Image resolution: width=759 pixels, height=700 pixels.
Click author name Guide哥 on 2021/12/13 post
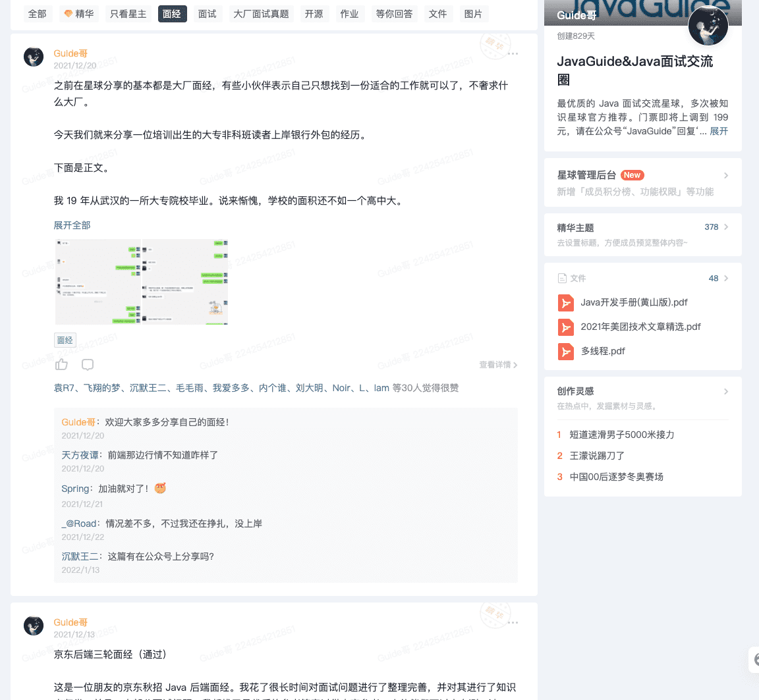(x=70, y=622)
